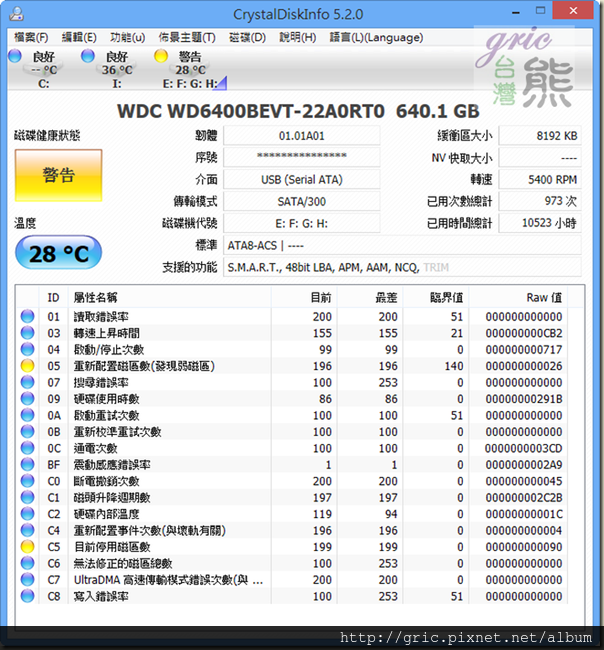Click the firmware field 01.01A01

[x=302, y=136]
